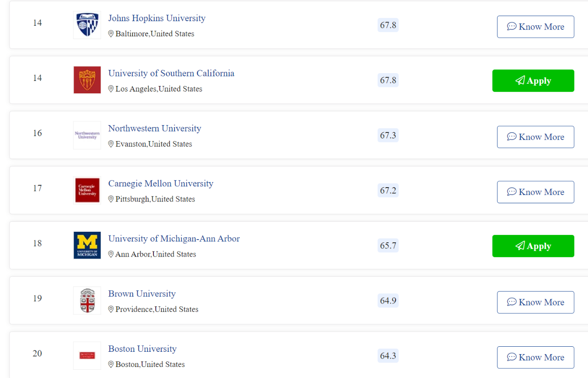Click the location pin beside Baltimore, United States

(111, 34)
